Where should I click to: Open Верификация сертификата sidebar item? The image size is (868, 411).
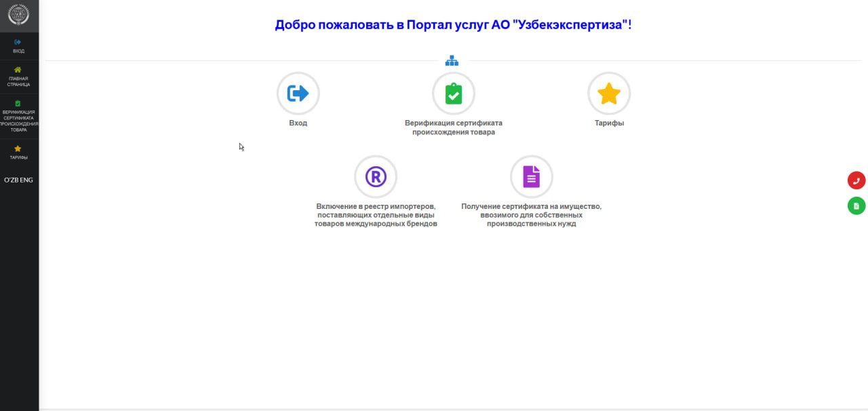click(x=19, y=116)
